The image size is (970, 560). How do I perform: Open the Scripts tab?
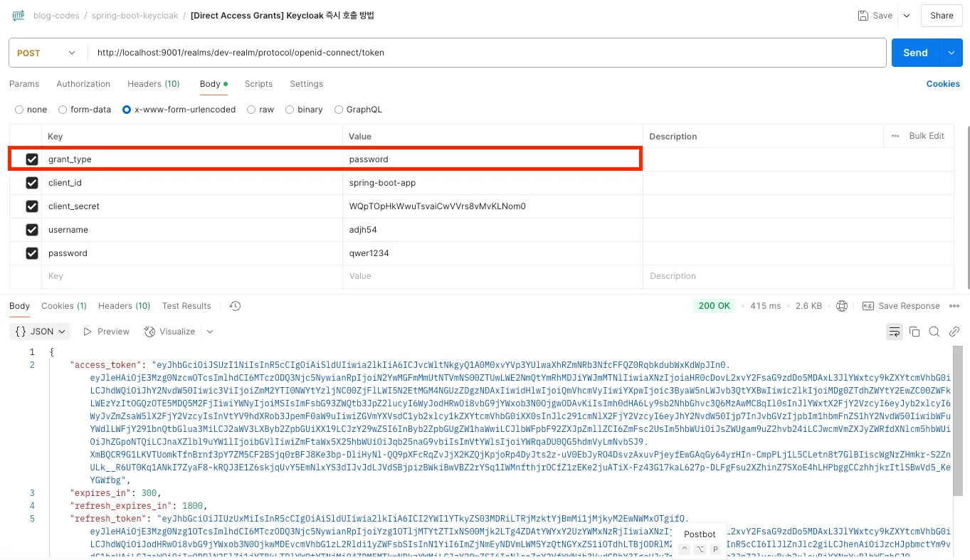click(258, 84)
